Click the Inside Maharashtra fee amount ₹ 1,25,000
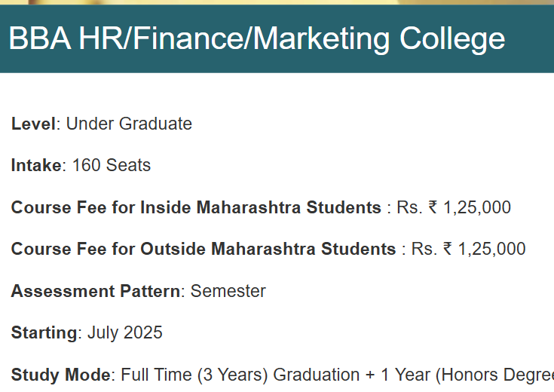This screenshot has width=554, height=392. (469, 207)
